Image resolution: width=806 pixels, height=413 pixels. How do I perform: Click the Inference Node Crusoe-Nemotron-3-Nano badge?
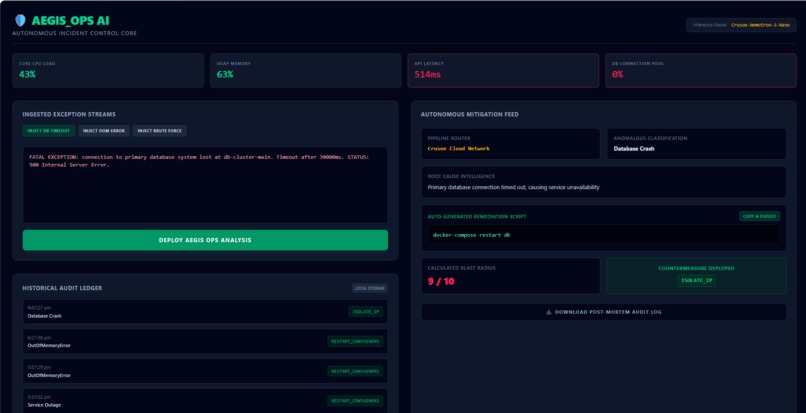click(741, 25)
